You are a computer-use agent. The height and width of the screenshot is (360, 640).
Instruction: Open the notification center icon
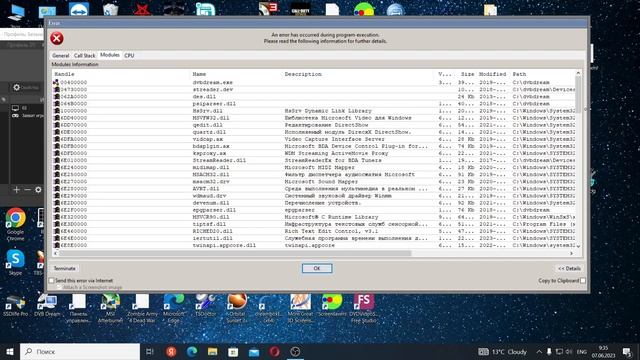click(x=627, y=351)
